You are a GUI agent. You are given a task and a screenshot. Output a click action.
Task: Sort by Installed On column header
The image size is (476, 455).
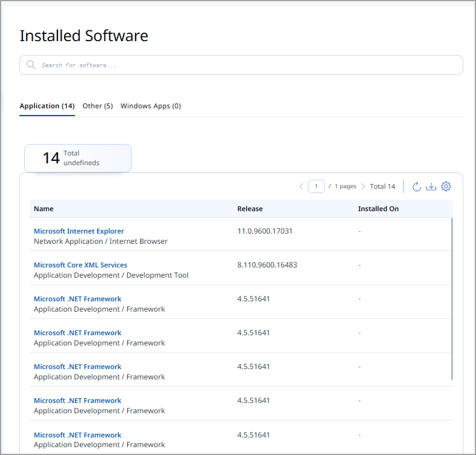point(378,209)
